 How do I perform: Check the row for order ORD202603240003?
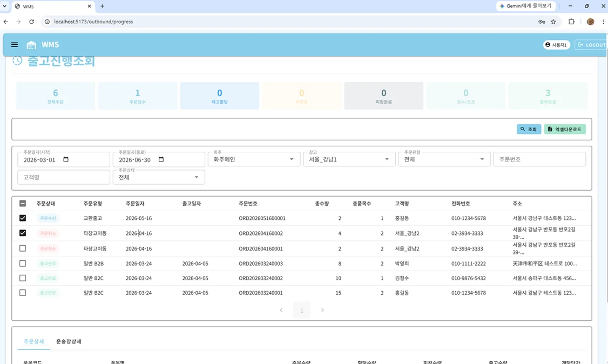coord(23,263)
